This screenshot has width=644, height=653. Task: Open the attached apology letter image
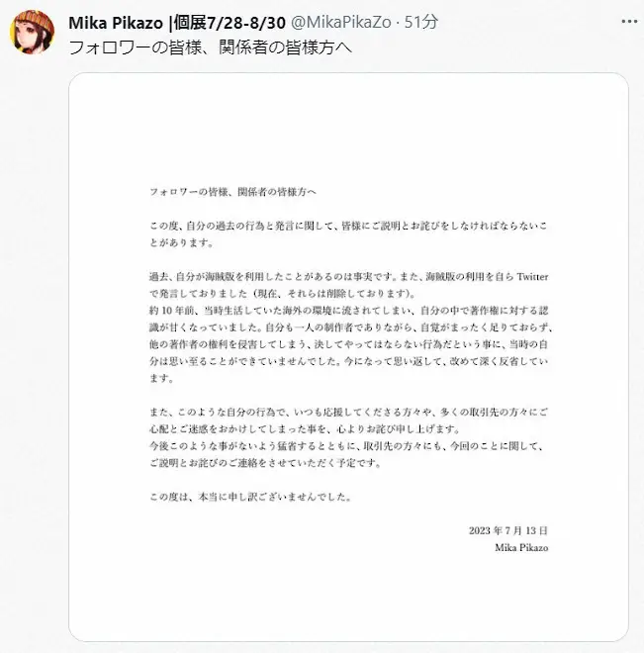pos(348,357)
